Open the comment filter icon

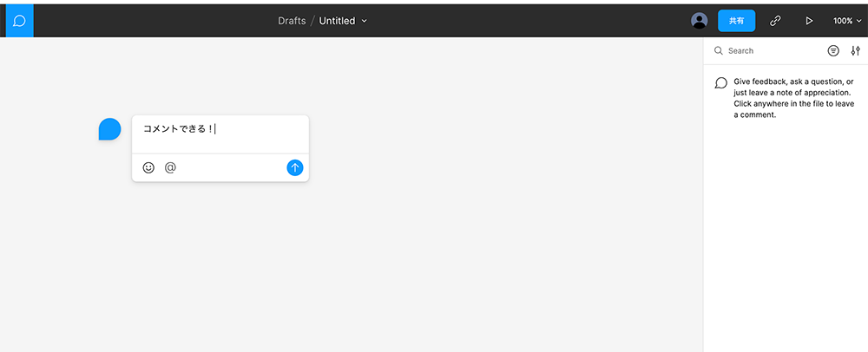[833, 51]
